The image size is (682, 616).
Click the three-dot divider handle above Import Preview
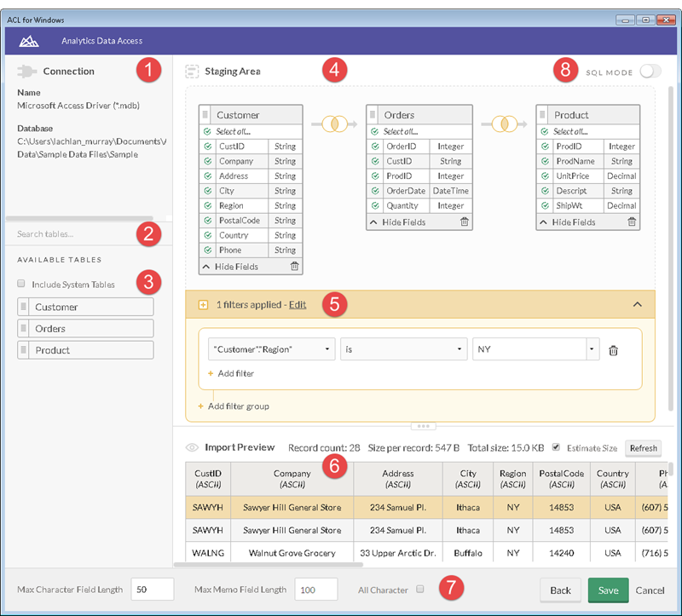tap(423, 426)
